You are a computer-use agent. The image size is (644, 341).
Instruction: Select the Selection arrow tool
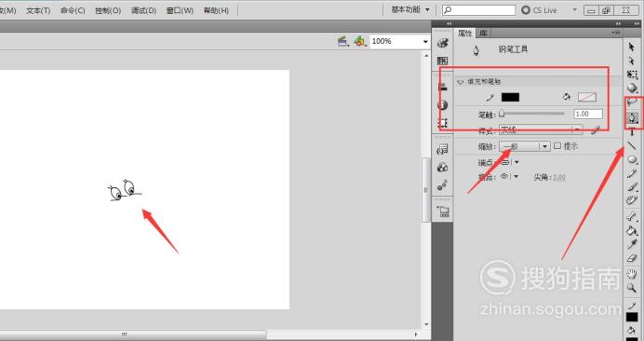click(x=632, y=47)
